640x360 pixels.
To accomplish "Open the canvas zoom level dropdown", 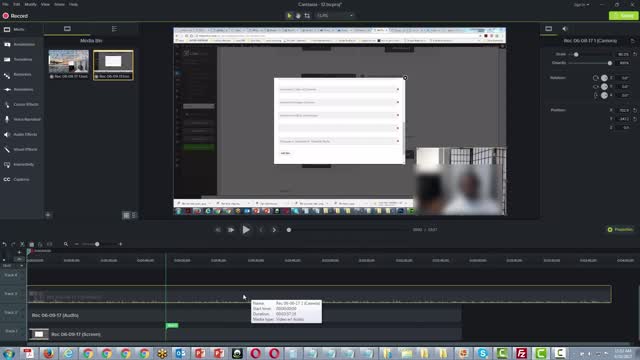I will click(x=335, y=16).
